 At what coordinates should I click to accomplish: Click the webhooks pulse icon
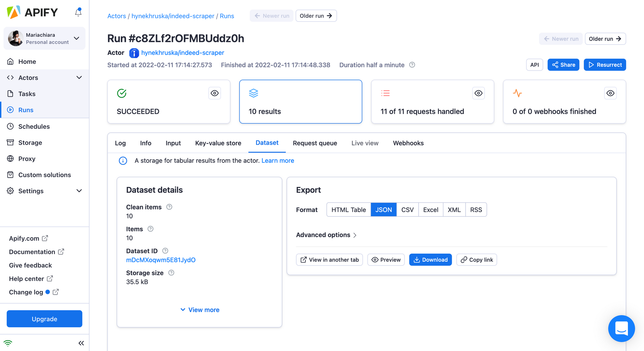pyautogui.click(x=517, y=93)
